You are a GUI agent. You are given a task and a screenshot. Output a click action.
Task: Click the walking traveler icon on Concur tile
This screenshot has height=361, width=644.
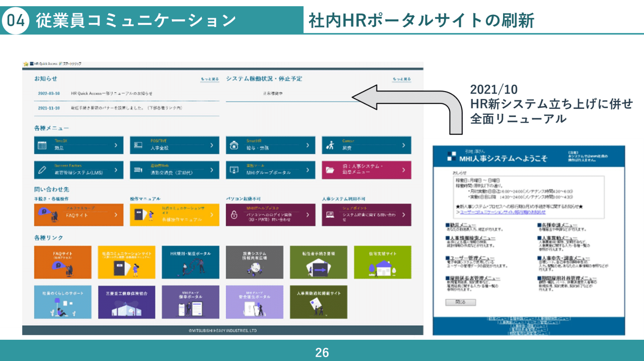point(330,145)
